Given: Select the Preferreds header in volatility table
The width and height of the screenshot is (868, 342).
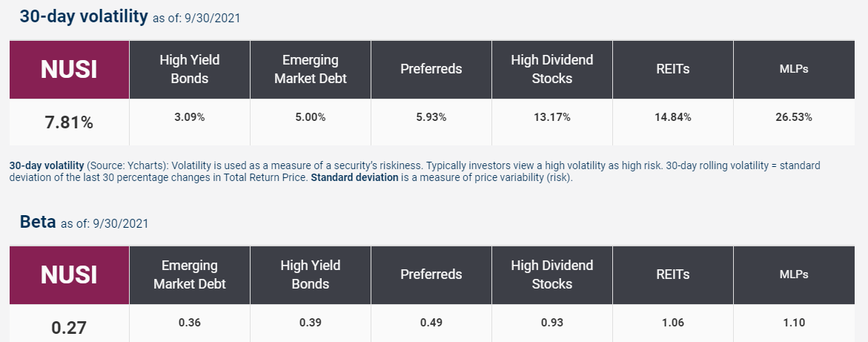Looking at the screenshot, I should tap(431, 69).
